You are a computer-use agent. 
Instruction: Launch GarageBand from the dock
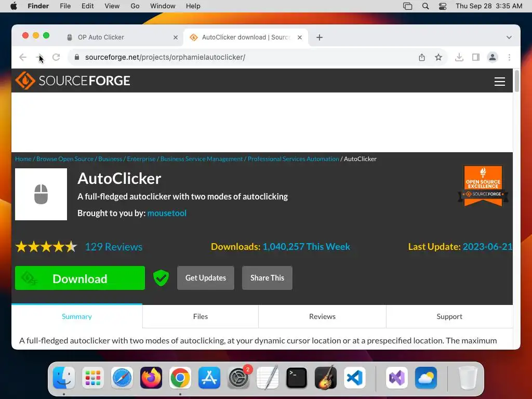[326, 378]
